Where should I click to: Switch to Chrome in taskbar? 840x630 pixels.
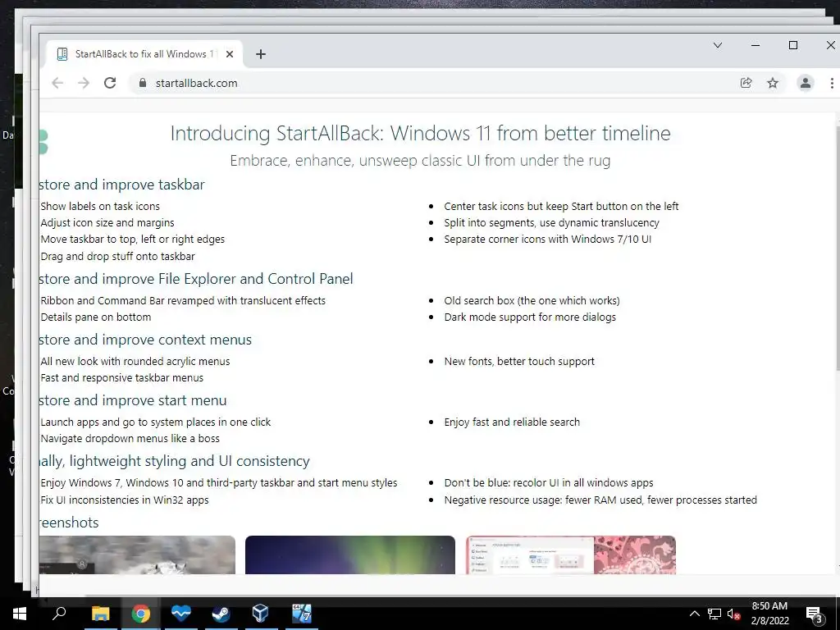[x=141, y=614]
